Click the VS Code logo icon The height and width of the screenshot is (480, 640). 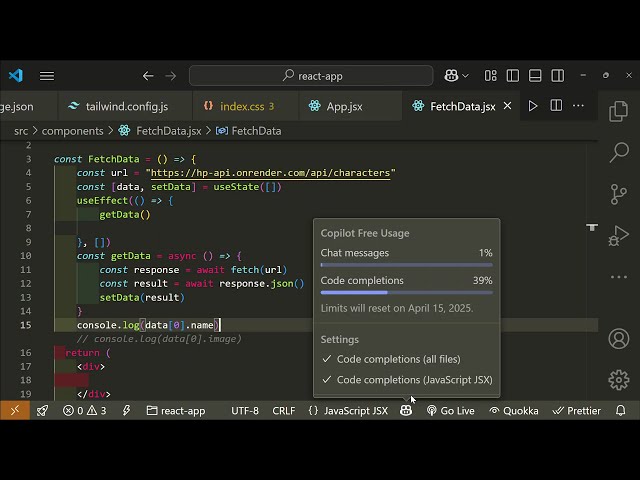tap(16, 76)
